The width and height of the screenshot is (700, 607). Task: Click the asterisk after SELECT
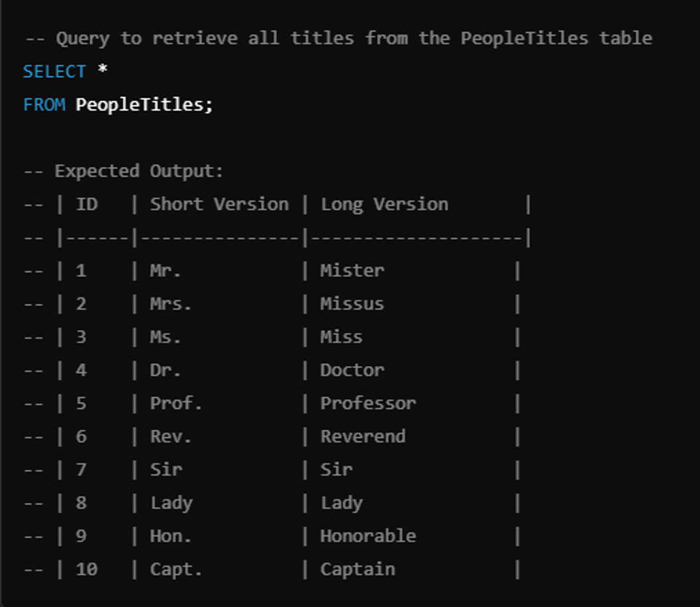tap(103, 71)
